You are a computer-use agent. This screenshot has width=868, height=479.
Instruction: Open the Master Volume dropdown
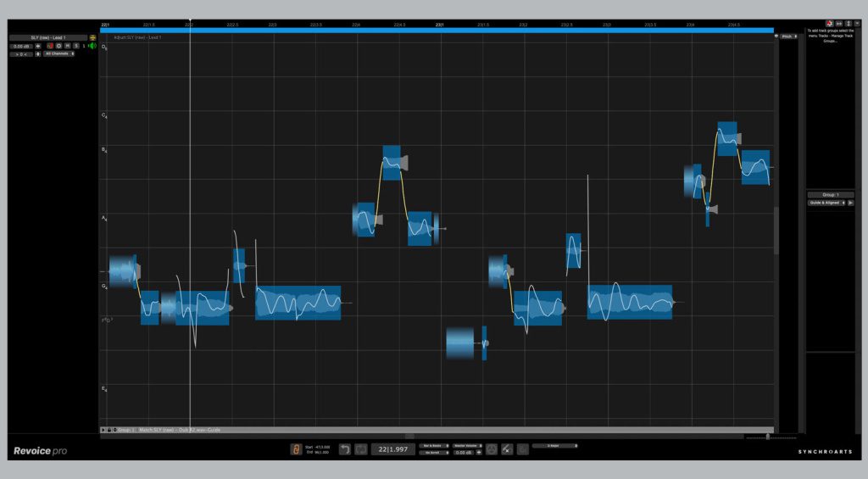pyautogui.click(x=467, y=446)
